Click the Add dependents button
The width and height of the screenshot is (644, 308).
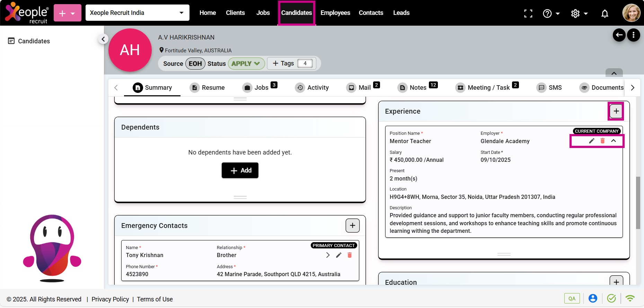pyautogui.click(x=240, y=170)
